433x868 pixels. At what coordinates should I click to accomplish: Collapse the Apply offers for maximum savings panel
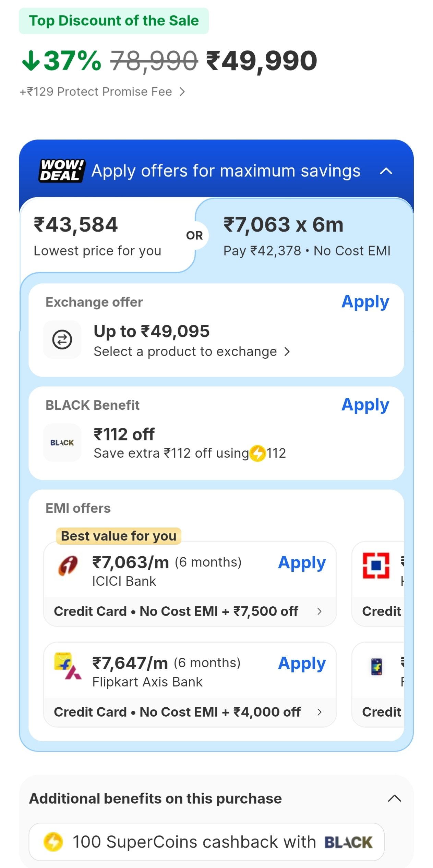tap(386, 171)
